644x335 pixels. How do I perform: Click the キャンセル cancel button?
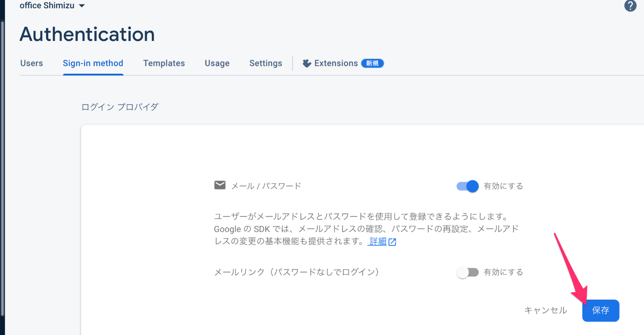(x=546, y=311)
